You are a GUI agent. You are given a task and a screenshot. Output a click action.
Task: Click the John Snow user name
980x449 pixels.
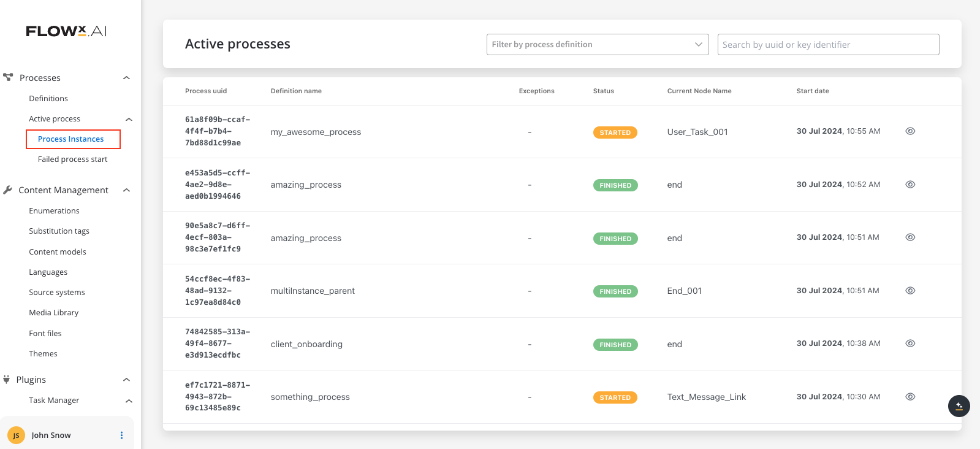pos(51,436)
